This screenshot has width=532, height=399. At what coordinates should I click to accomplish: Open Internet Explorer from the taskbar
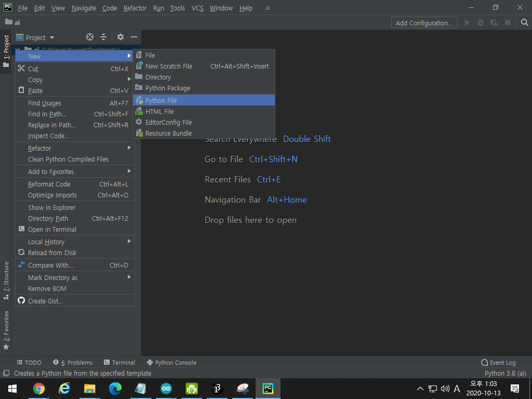64,389
